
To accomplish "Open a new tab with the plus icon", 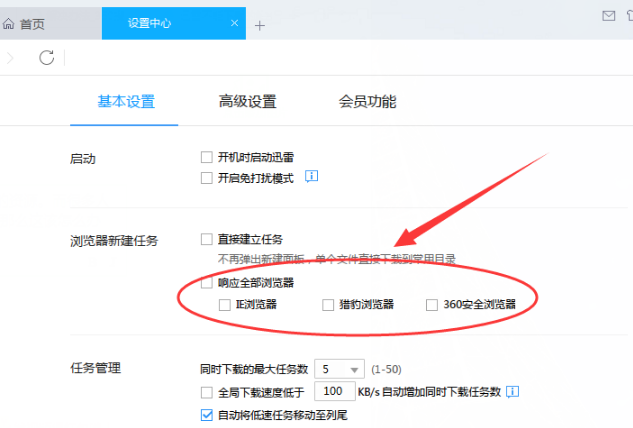I will (260, 25).
